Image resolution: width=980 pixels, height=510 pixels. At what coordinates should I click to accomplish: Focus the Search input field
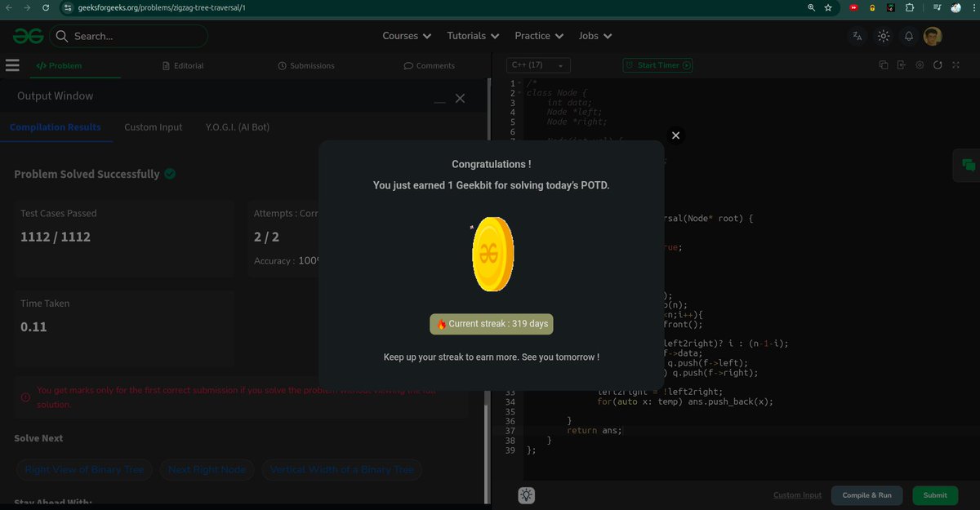[128, 36]
